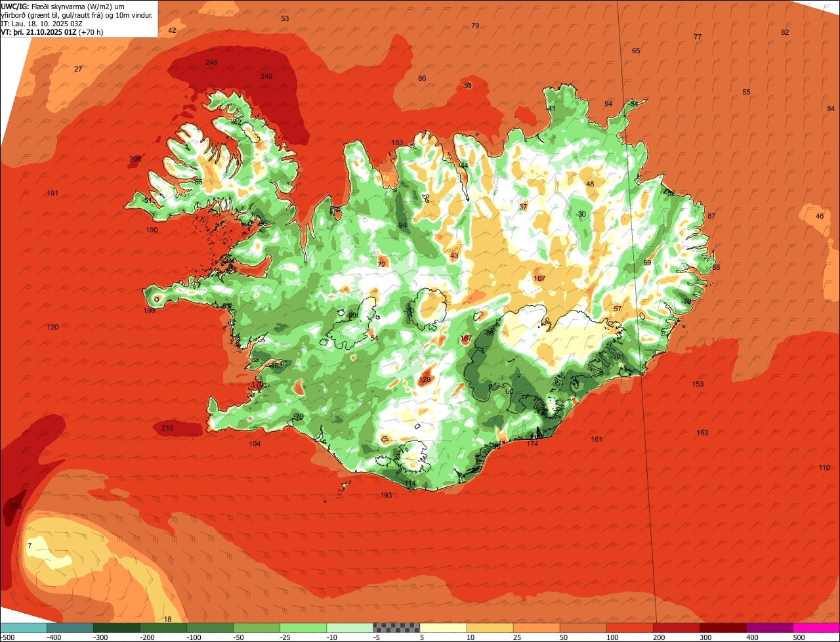840x642 pixels.
Task: Click the value '48' in northeast Iceland
Action: [x=590, y=184]
